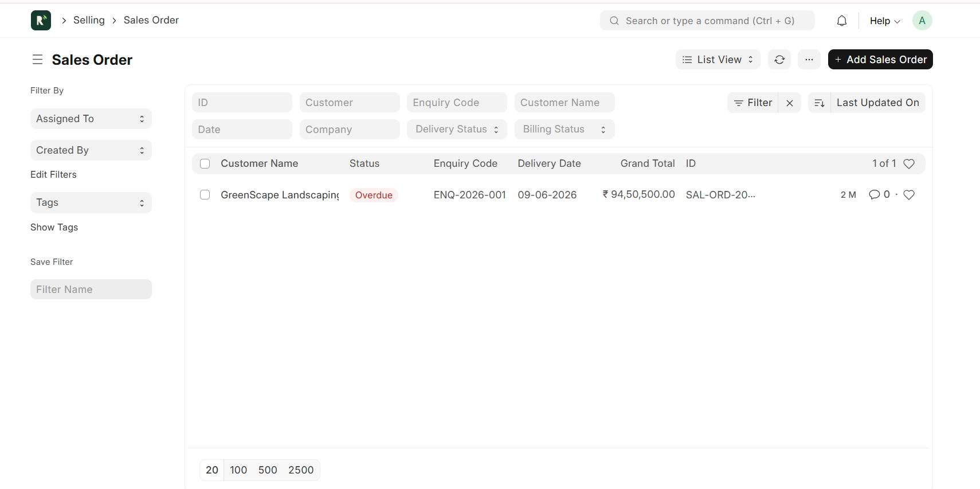The image size is (980, 489).
Task: Focus the Filter Name input
Action: tap(91, 290)
